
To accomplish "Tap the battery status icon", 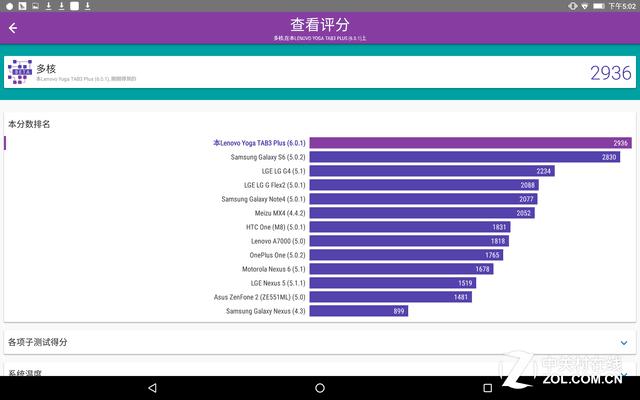I will (x=598, y=6).
